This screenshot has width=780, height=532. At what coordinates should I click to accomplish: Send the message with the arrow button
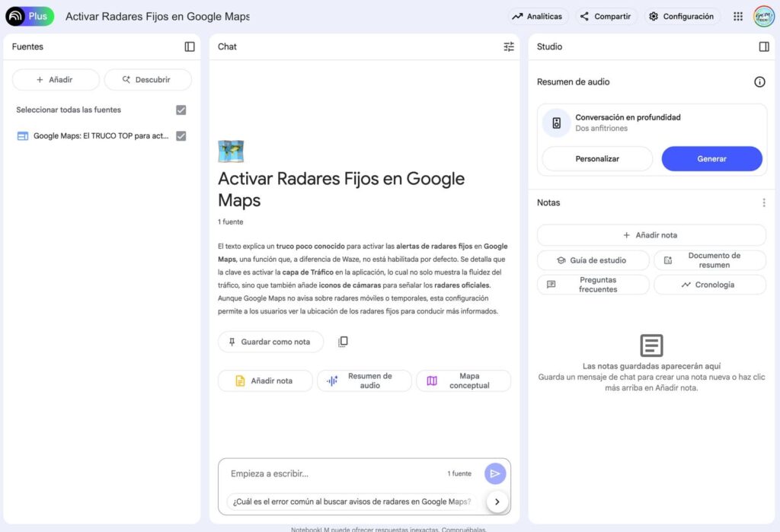495,474
